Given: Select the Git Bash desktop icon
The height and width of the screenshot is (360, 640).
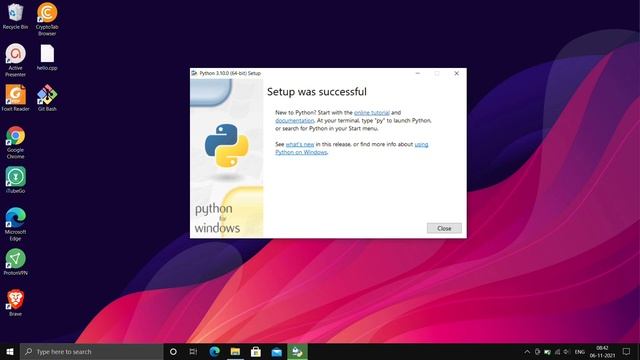Looking at the screenshot, I should pos(47,98).
